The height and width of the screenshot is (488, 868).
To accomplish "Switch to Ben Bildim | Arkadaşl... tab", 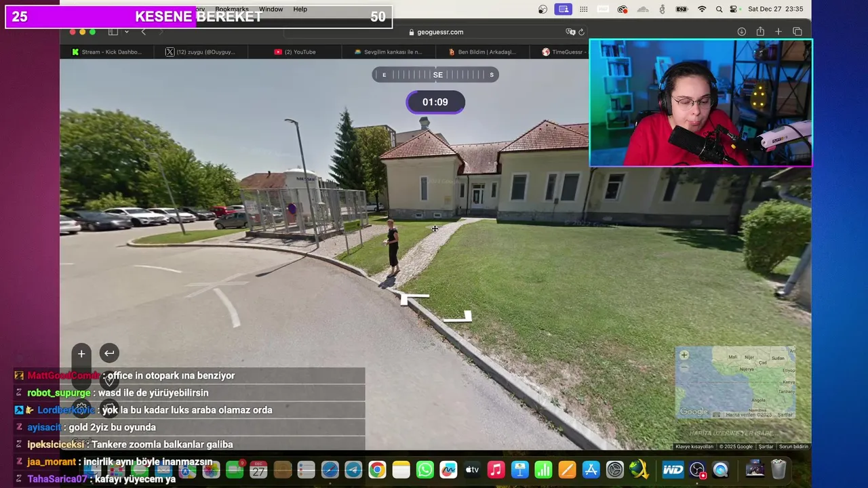I will [x=481, y=52].
